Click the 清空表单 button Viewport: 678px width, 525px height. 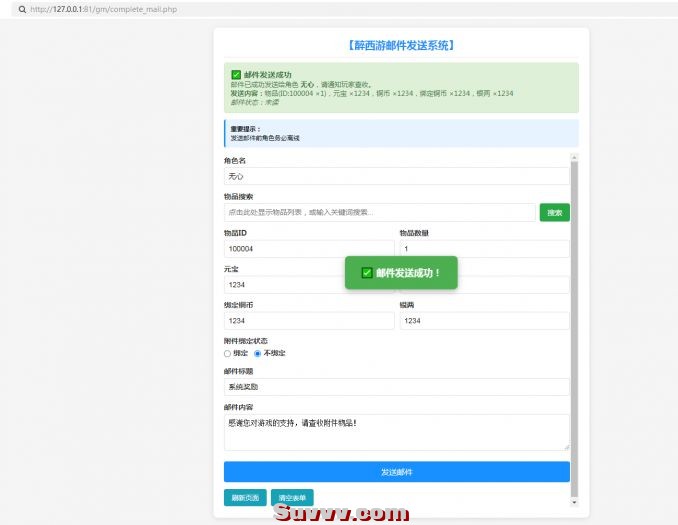[x=292, y=497]
